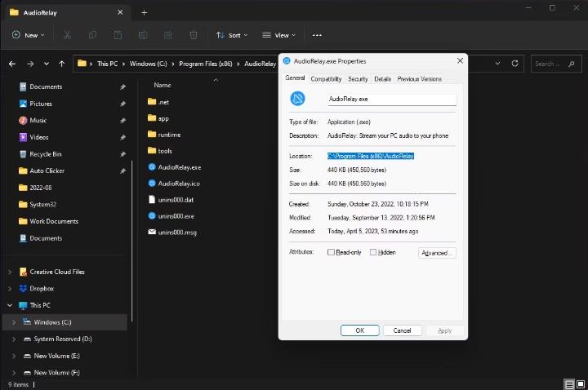Image resolution: width=588 pixels, height=390 pixels.
Task: Go up one folder level arrow
Action: tap(62, 64)
